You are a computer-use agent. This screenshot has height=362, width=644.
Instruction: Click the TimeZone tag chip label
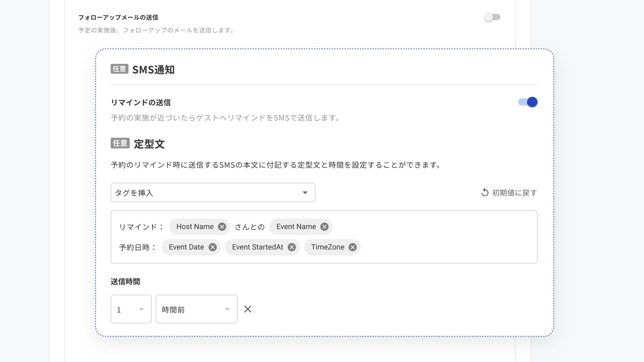[328, 247]
